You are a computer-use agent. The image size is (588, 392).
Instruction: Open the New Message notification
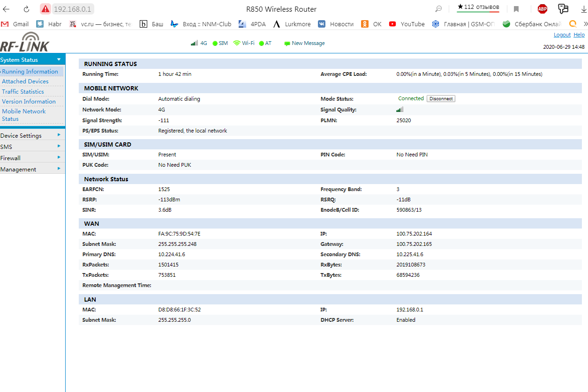click(x=304, y=43)
